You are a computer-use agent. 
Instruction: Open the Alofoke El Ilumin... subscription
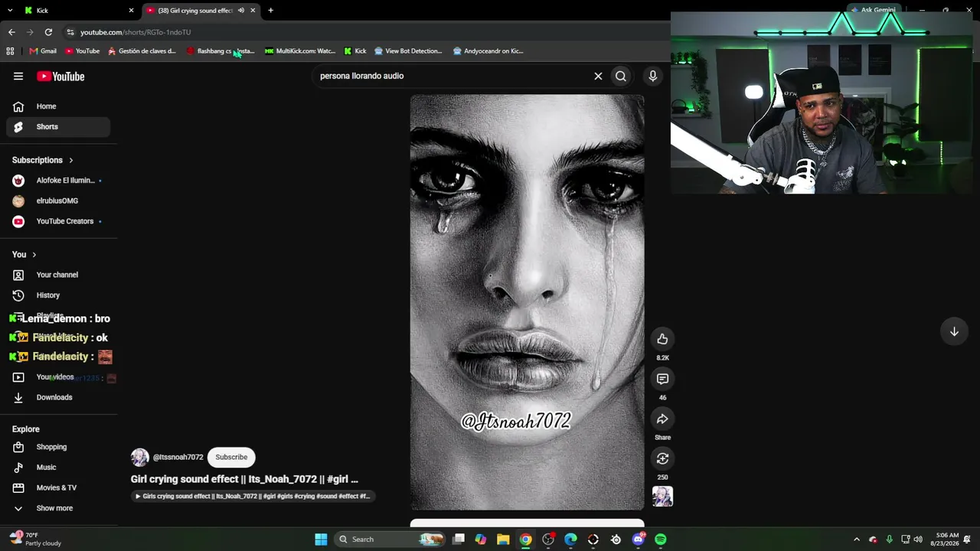58,181
